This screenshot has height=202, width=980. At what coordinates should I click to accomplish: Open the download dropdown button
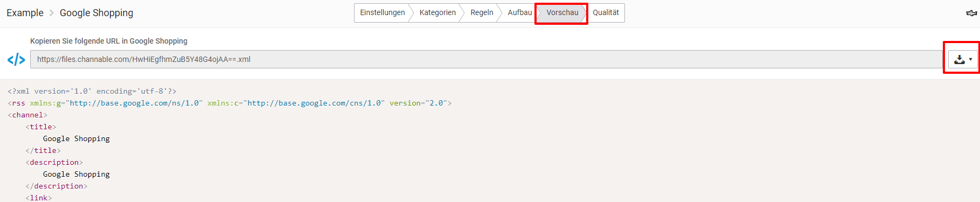[x=962, y=59]
